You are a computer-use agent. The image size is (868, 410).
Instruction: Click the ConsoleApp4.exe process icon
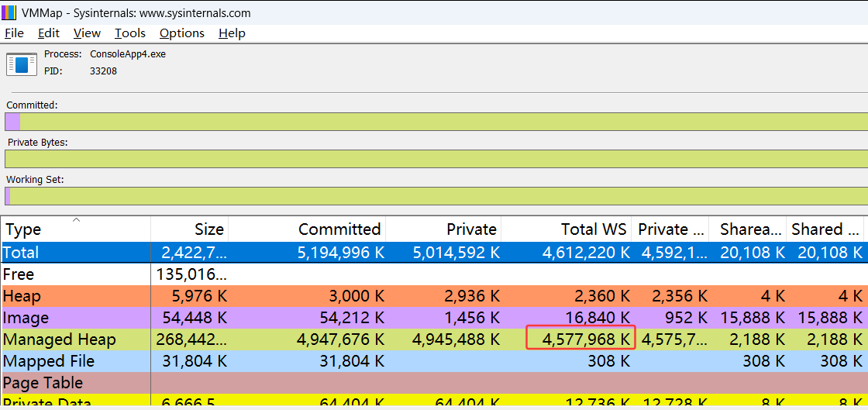point(22,64)
